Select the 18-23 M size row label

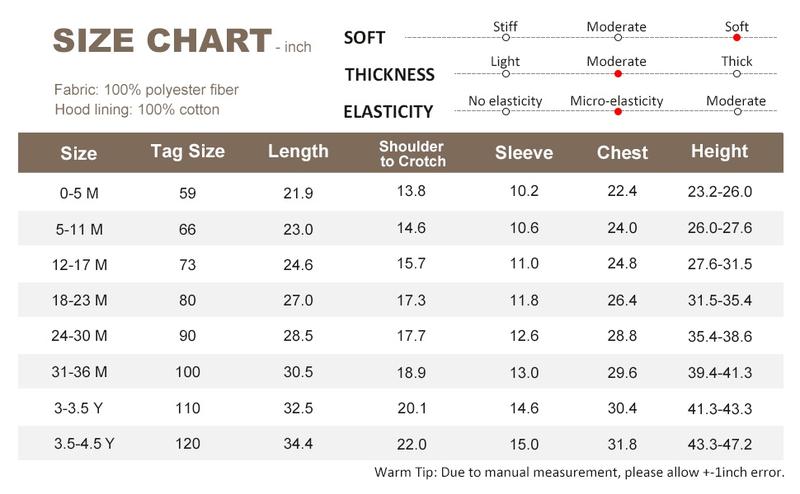[79, 300]
